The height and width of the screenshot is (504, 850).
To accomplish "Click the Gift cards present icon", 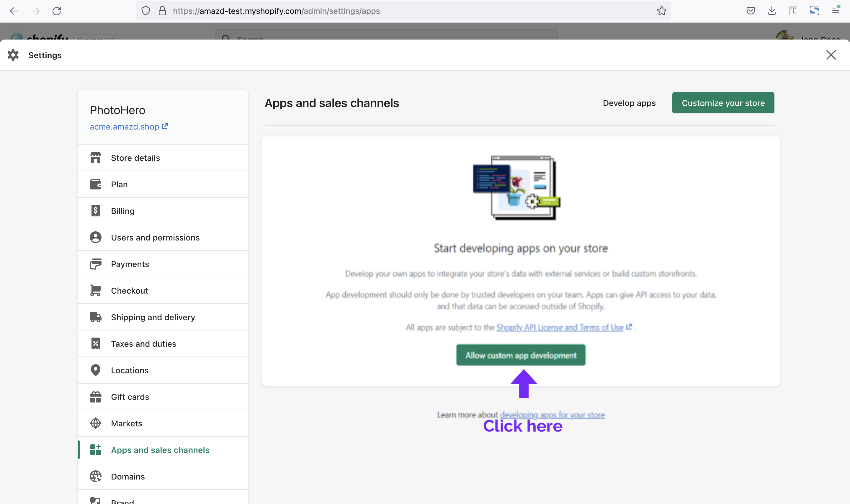I will point(95,397).
